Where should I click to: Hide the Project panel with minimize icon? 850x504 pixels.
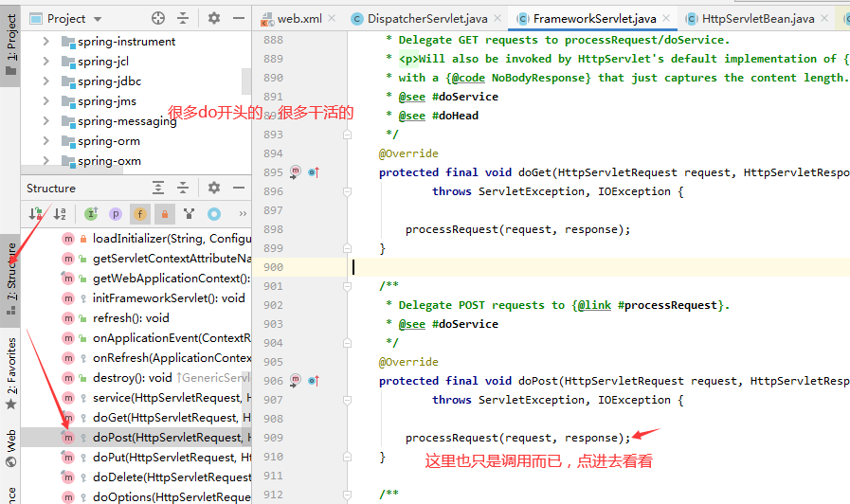(x=239, y=18)
